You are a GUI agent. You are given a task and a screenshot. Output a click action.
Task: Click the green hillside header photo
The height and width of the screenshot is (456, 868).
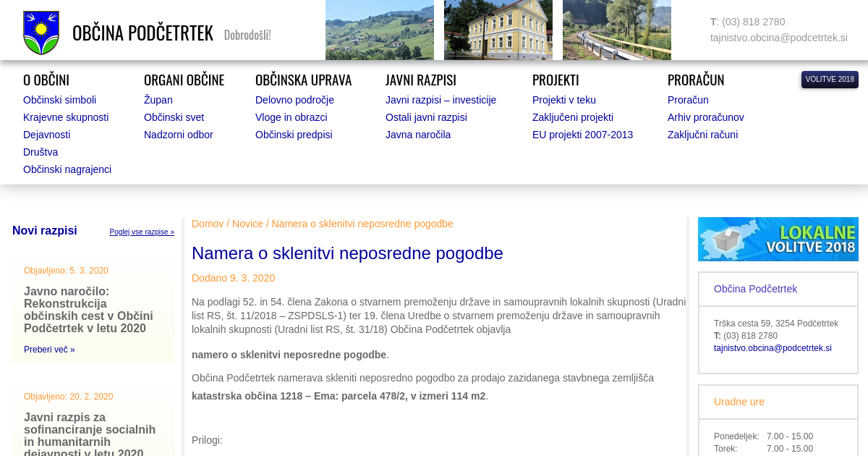tap(379, 30)
